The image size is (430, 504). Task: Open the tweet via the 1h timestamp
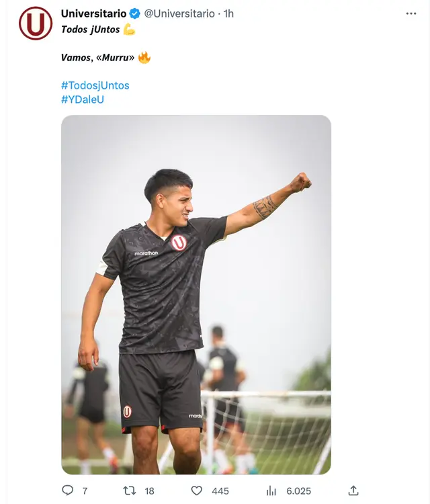228,13
